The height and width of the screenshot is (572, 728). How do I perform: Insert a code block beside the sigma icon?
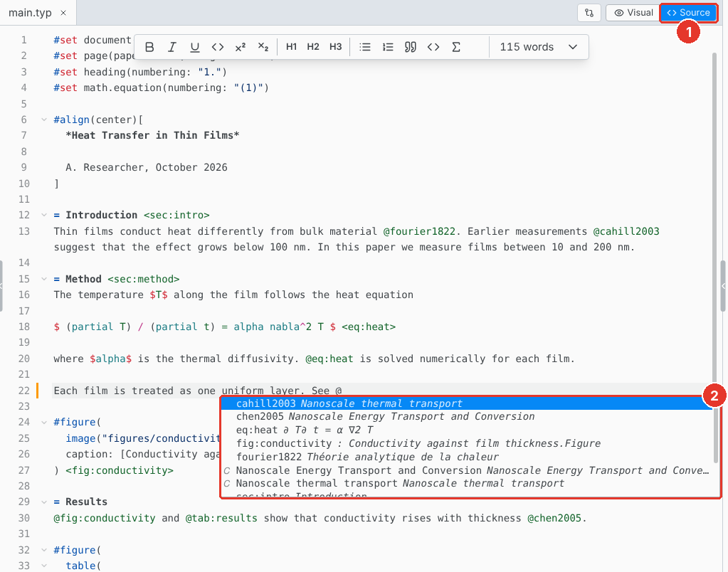click(433, 47)
